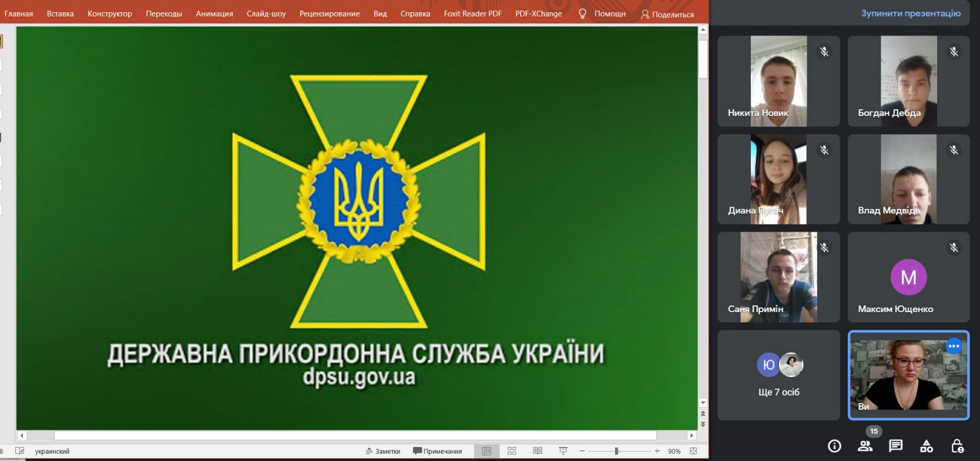Click the zoom out minus button
This screenshot has height=461, width=980.
(x=582, y=451)
